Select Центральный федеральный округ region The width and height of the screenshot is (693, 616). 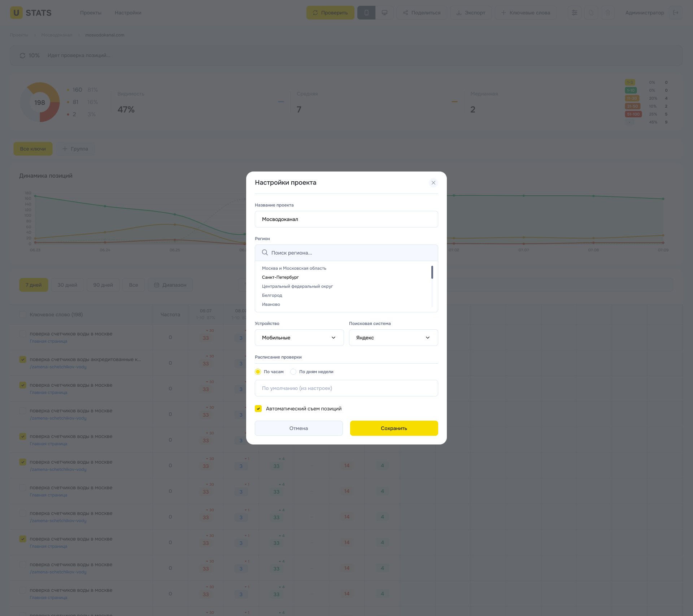297,286
